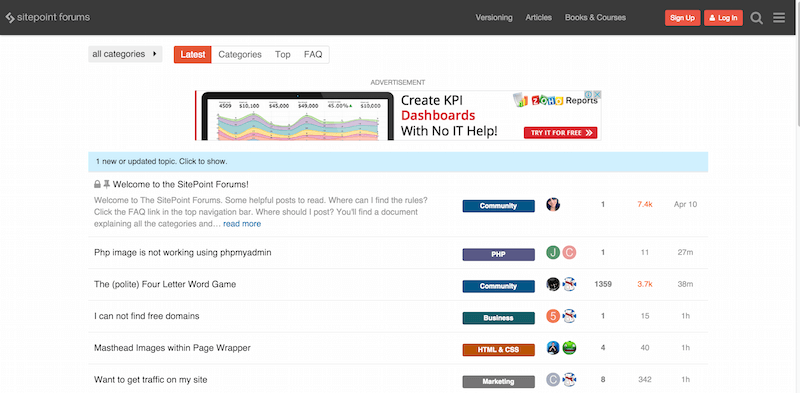
Task: Click the AdChoices icon on the advertisement
Action: point(588,95)
